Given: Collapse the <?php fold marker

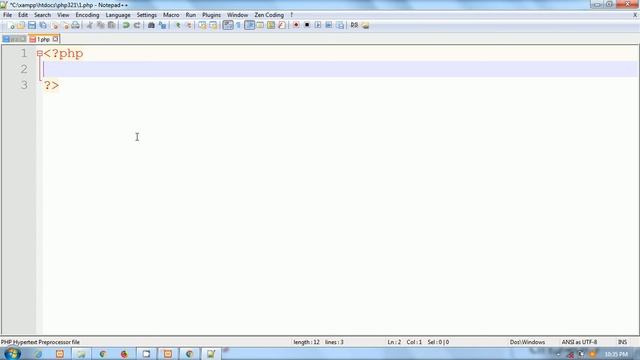Looking at the screenshot, I should pyautogui.click(x=40, y=53).
